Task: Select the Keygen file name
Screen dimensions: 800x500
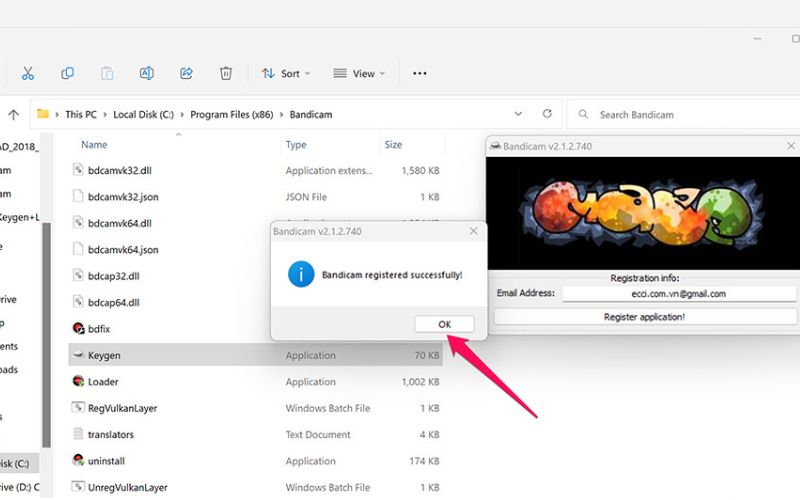Action: pyautogui.click(x=104, y=356)
